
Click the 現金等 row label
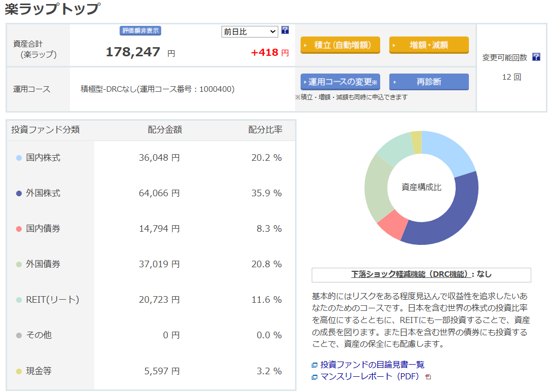(39, 371)
